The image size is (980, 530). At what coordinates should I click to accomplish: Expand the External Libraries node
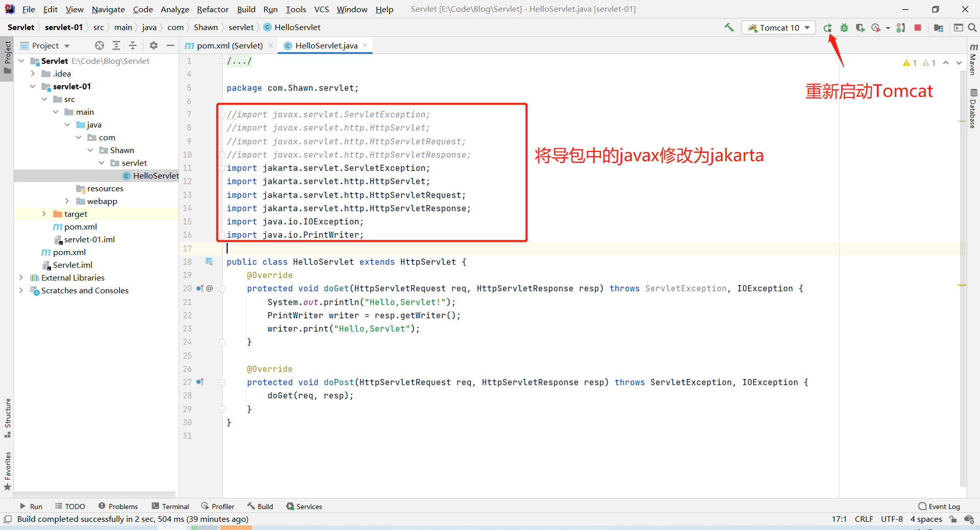(20, 277)
